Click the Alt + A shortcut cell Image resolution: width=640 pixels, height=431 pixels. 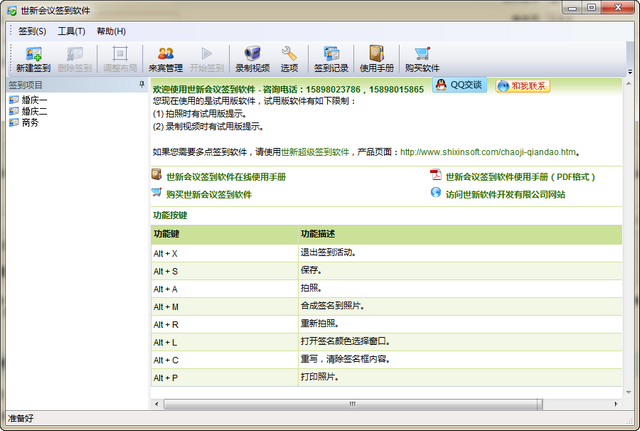(x=225, y=289)
